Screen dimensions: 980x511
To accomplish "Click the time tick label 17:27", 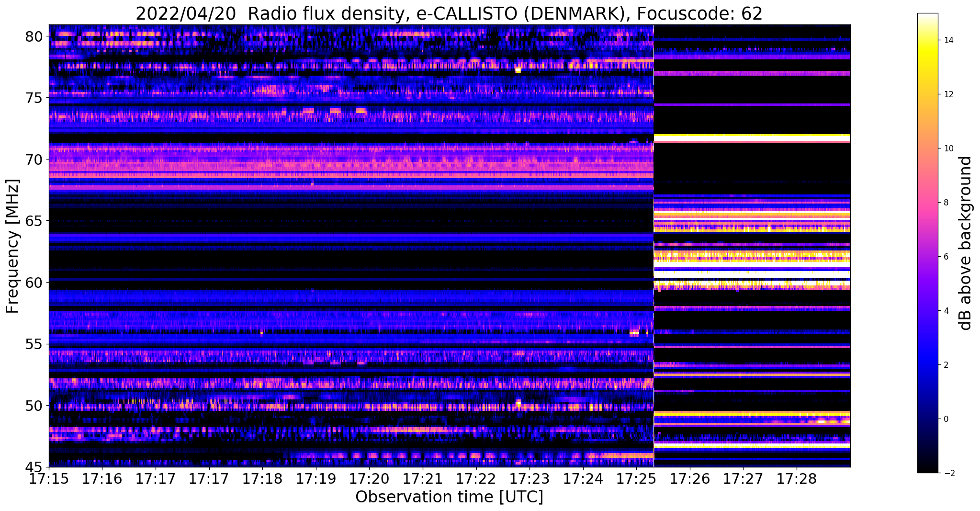I will click(x=743, y=479).
